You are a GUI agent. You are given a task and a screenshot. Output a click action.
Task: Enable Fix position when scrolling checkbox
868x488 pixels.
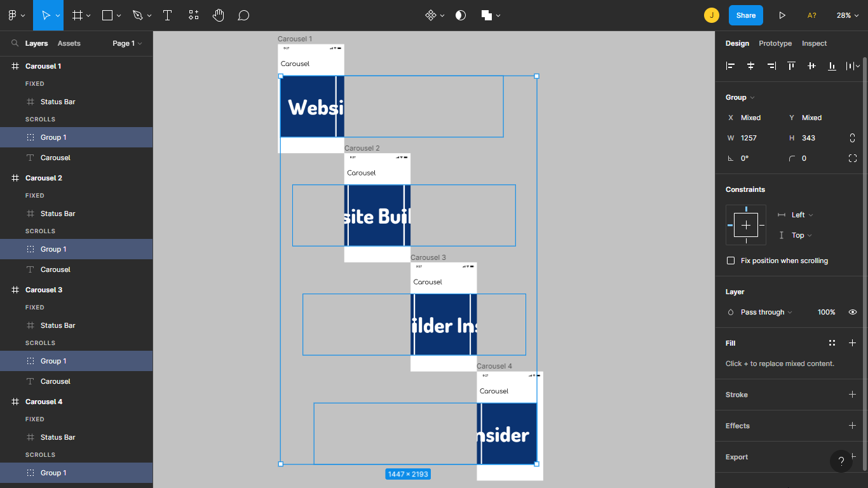coord(731,261)
